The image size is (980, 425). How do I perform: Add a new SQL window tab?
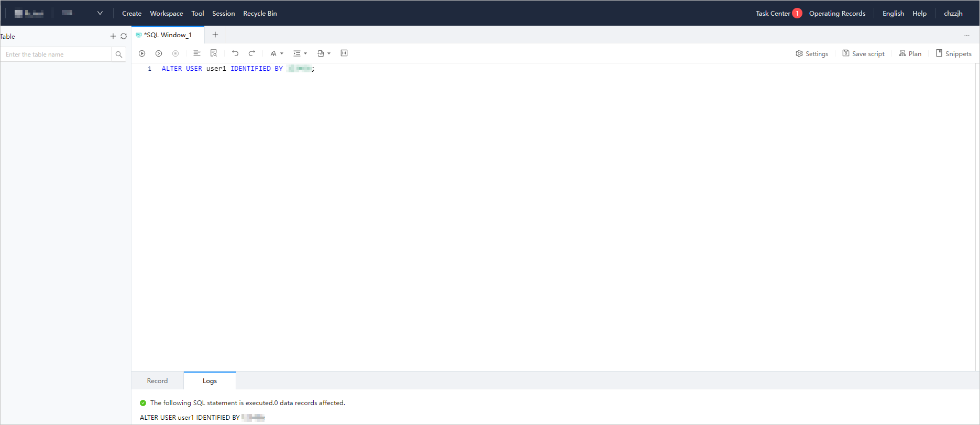[215, 35]
